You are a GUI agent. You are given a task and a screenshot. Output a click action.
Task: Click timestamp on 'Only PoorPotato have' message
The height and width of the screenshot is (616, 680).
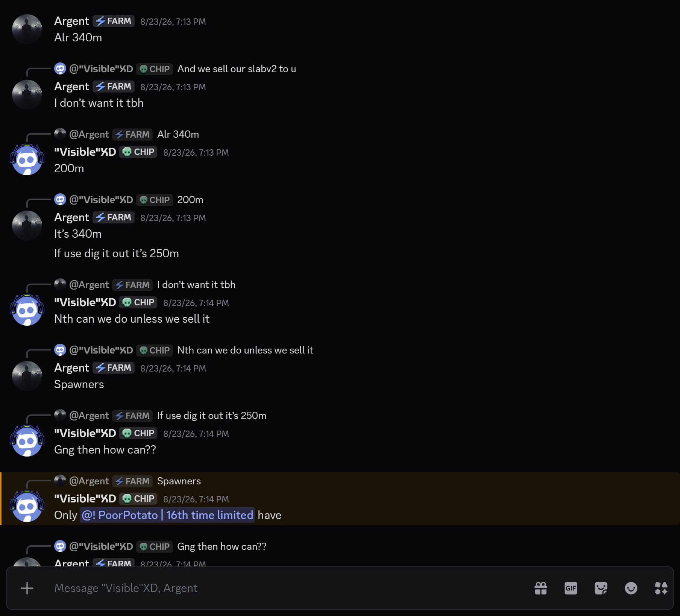[x=196, y=499]
